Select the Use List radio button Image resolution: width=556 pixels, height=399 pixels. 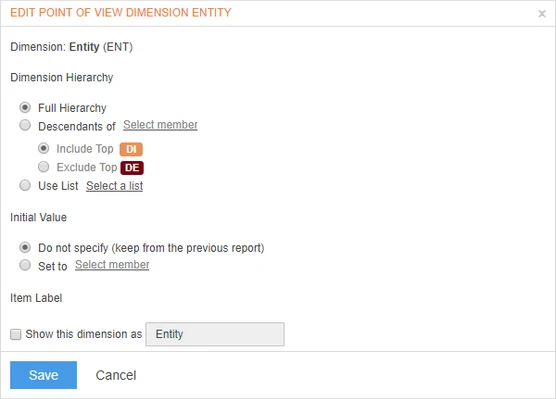click(x=25, y=185)
